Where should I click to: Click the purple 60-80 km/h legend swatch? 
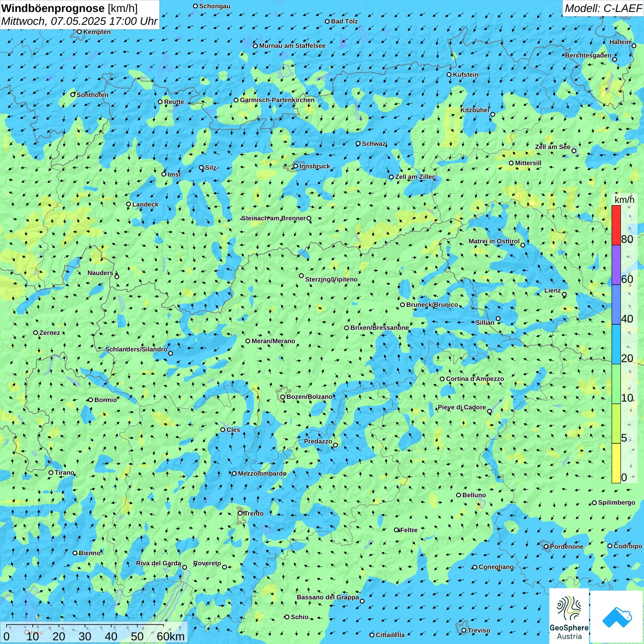tap(616, 265)
